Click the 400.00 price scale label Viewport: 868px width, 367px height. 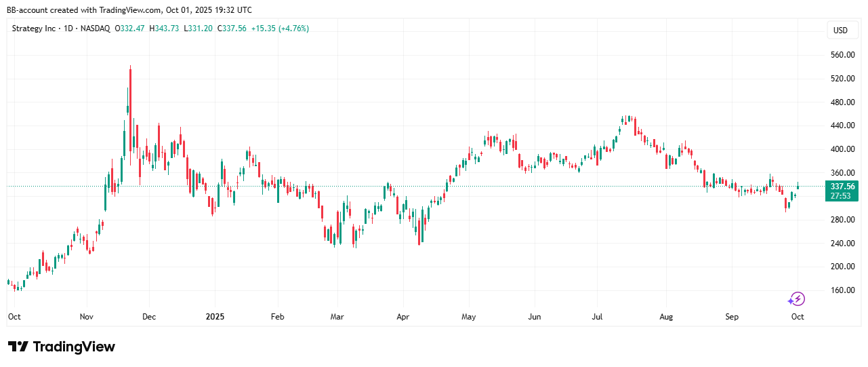(841, 149)
